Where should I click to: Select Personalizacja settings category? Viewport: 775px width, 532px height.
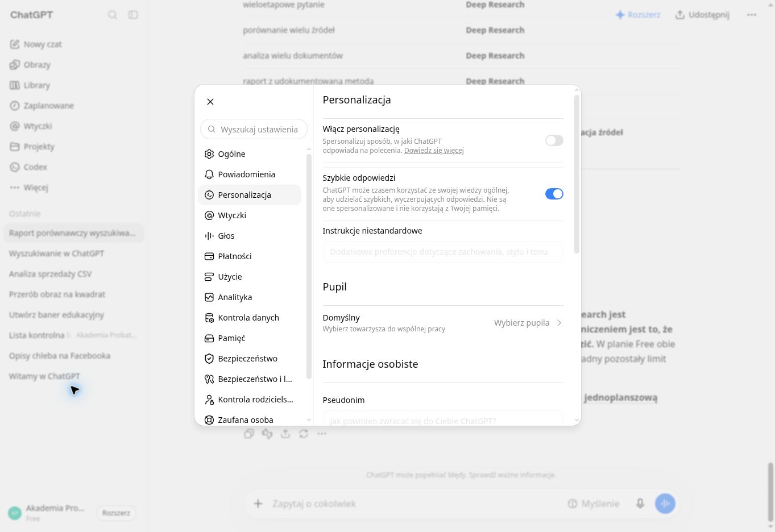click(x=250, y=195)
